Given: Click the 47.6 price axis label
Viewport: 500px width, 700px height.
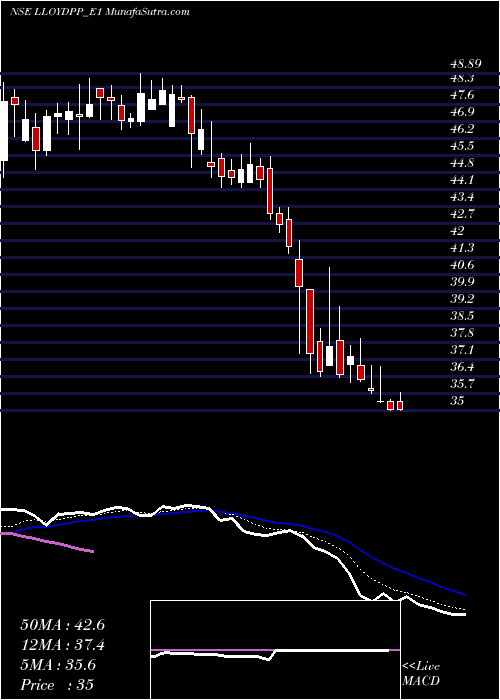Looking at the screenshot, I should coord(462,95).
